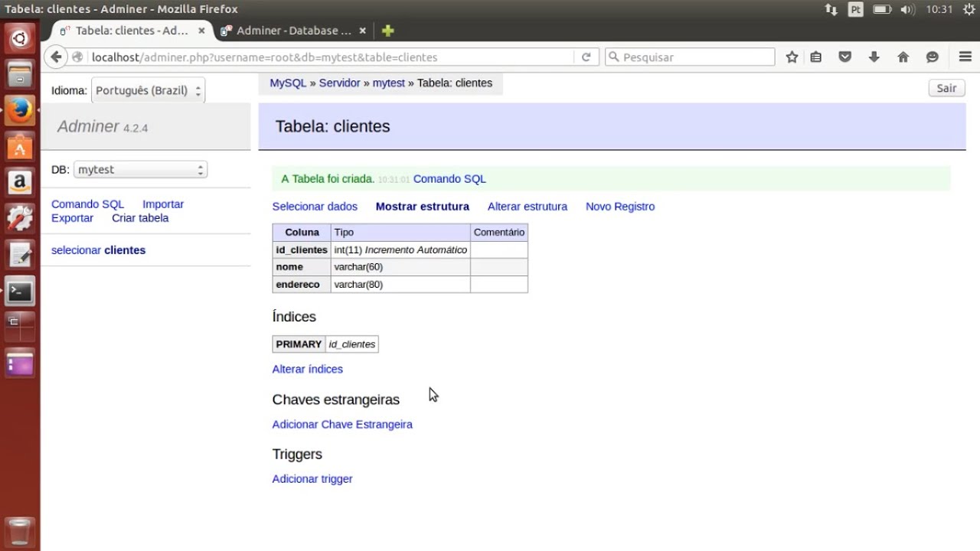Click the Firefox icon in the launcher
This screenshot has height=551, width=980.
point(20,111)
